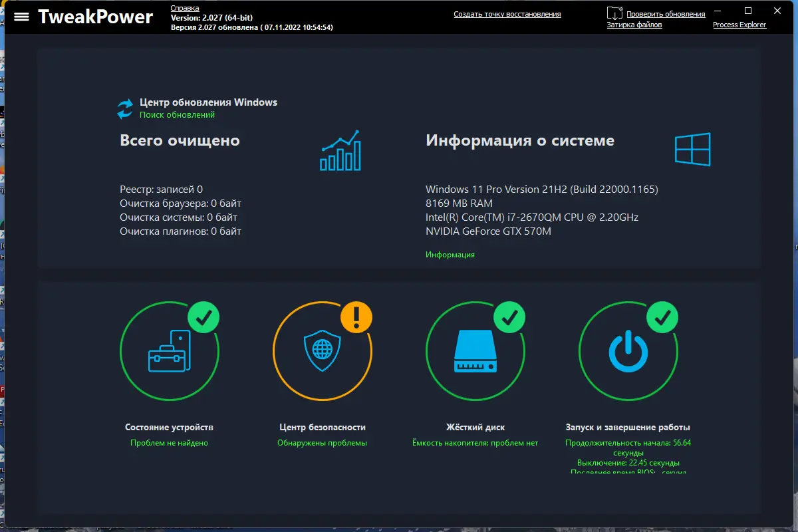The width and height of the screenshot is (798, 532).
Task: Click Очистка плагинов: 0 байт line
Action: tap(180, 231)
